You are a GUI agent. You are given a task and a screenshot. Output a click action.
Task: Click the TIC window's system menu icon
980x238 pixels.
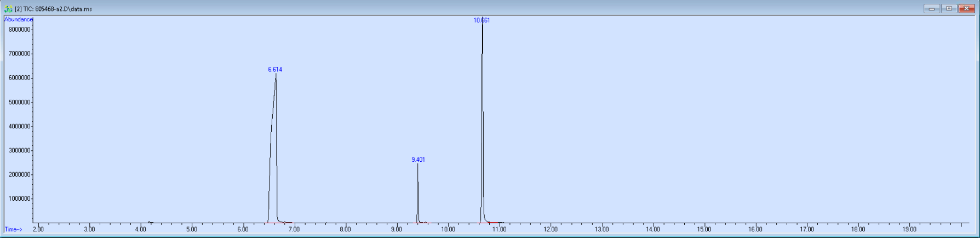8,9
